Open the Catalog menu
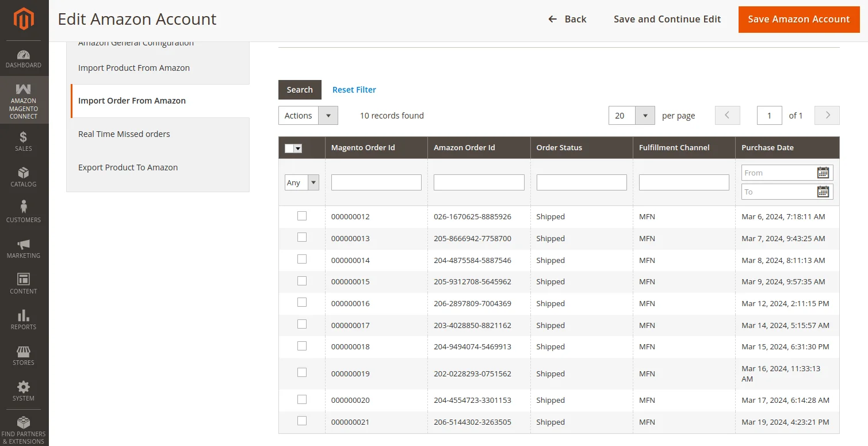 [24, 177]
